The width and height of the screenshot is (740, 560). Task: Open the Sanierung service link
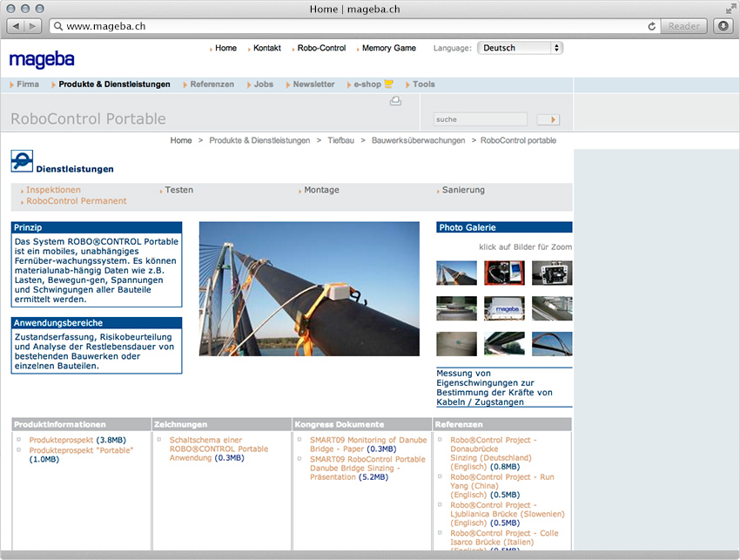coord(463,190)
